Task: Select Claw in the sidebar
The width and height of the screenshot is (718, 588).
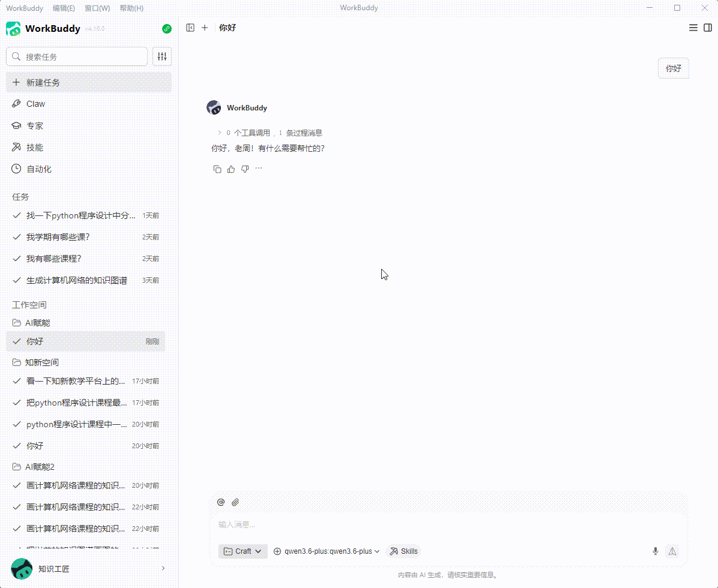Action: (36, 103)
